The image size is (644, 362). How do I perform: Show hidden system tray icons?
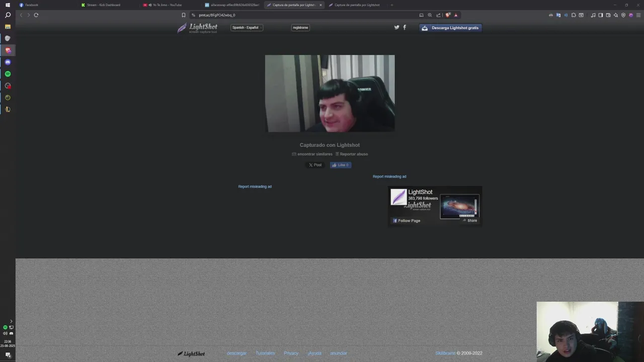click(x=11, y=321)
